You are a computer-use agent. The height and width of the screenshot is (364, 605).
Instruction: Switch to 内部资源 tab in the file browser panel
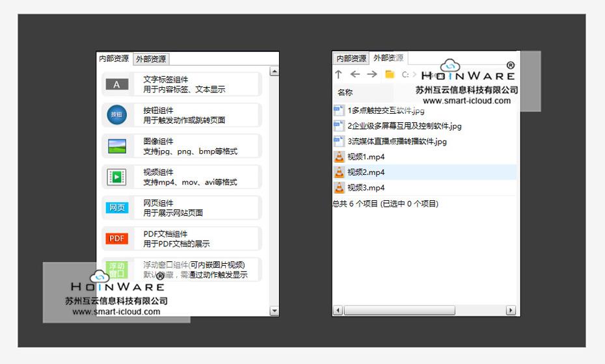tap(351, 58)
